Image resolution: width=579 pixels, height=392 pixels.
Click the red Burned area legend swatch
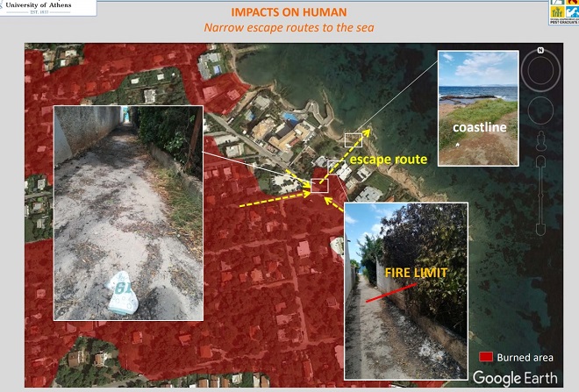tap(483, 357)
